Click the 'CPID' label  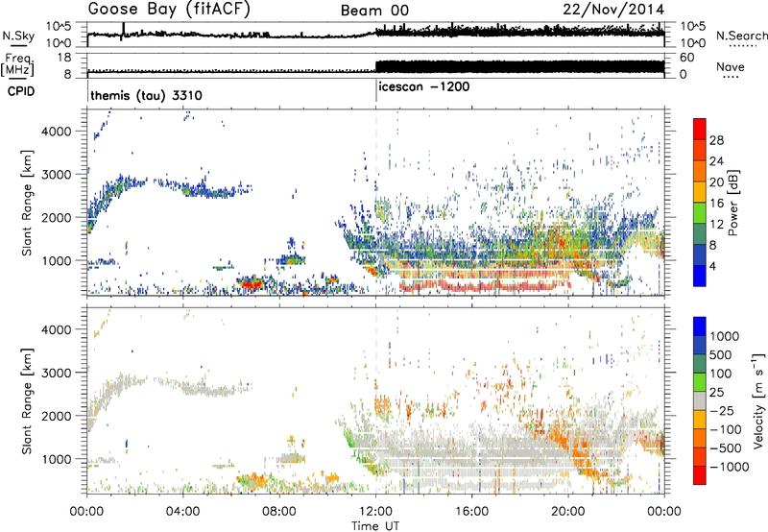click(21, 91)
